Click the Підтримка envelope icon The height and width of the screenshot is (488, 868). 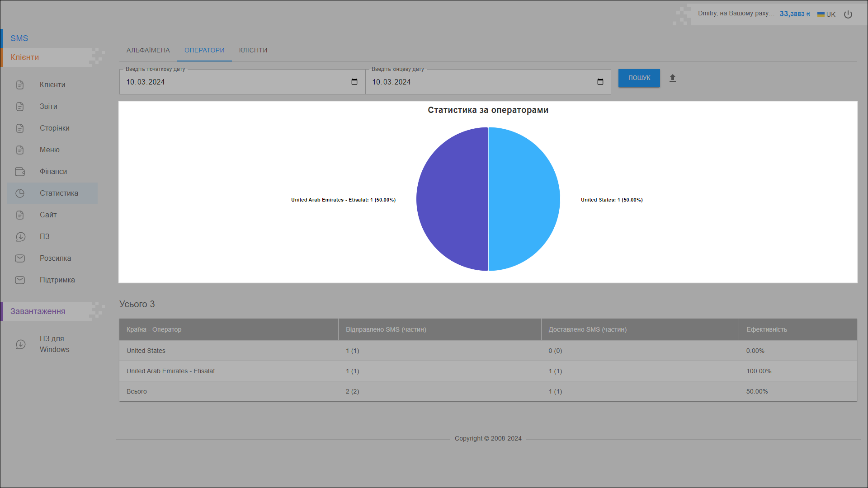tap(20, 280)
